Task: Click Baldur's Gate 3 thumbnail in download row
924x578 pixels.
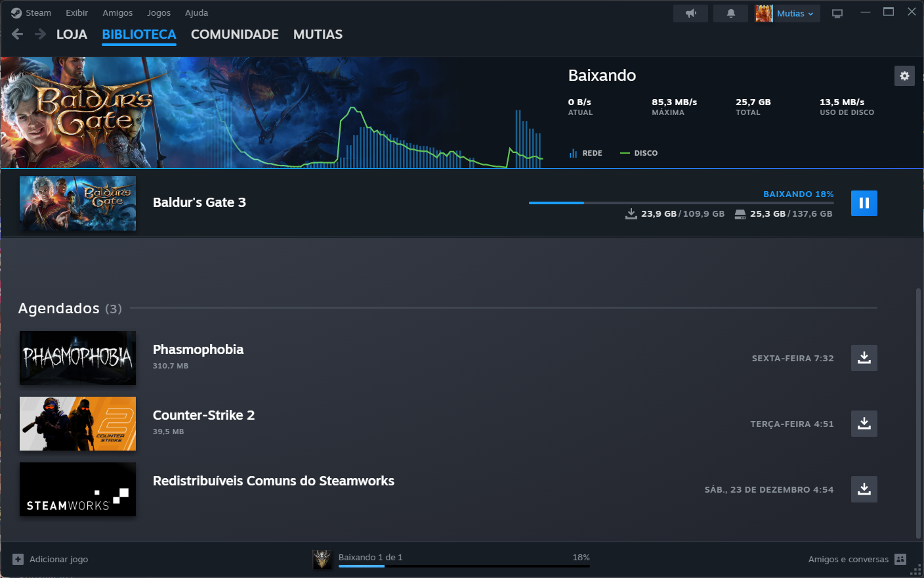Action: (77, 203)
